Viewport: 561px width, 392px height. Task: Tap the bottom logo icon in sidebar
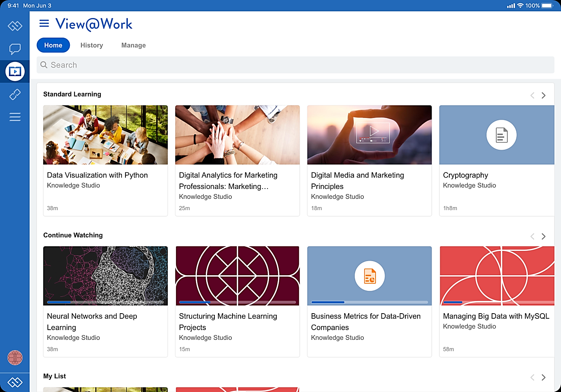[15, 382]
